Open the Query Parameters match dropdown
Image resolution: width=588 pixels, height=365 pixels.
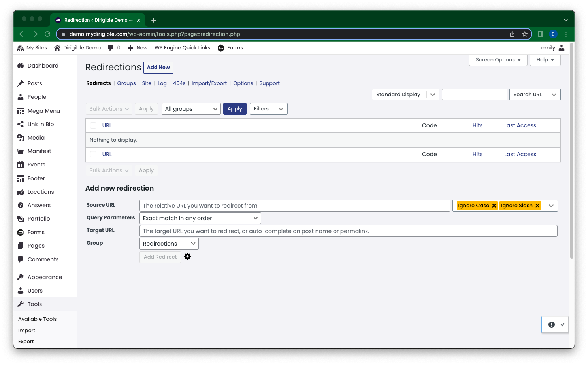(200, 218)
